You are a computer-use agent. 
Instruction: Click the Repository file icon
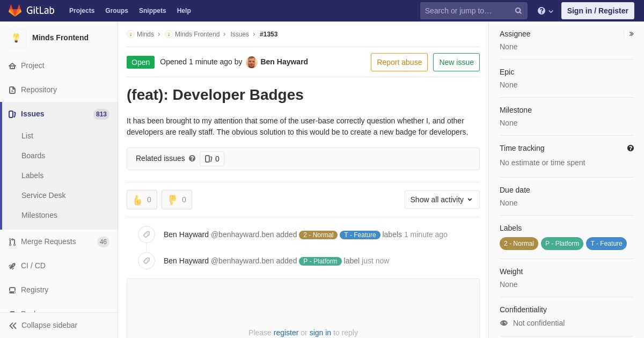(x=12, y=90)
